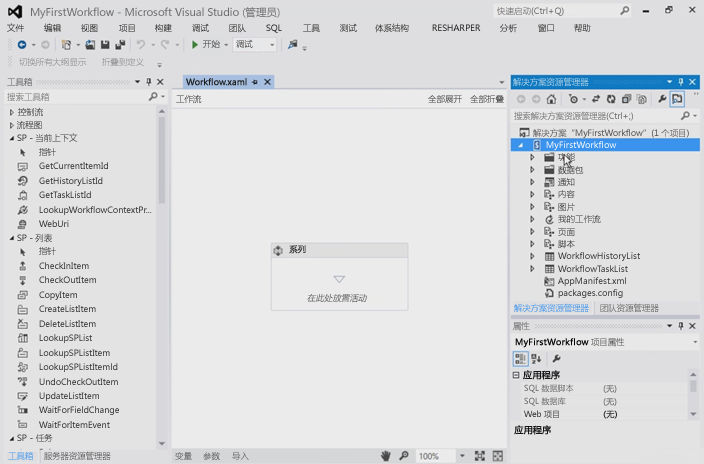
Task: Click Property Pages wrench in Properties panel
Action: point(556,358)
